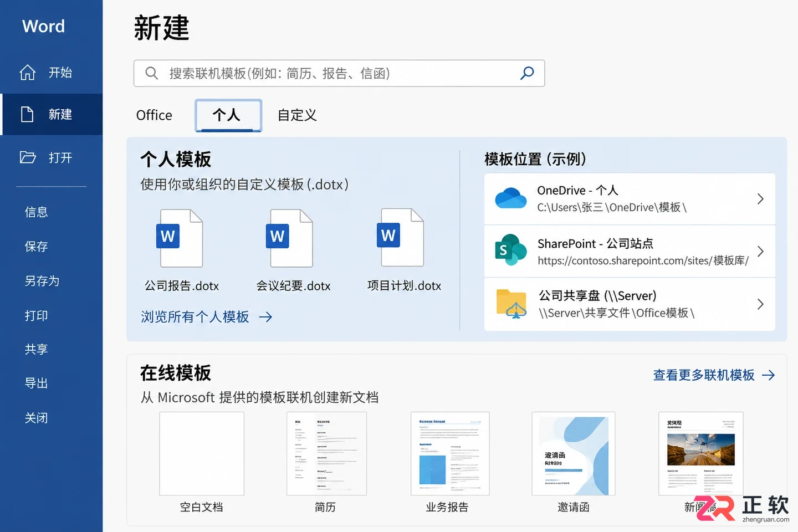Viewport: 798px width, 532px height.
Task: Open the 信息 menu item
Action: pyautogui.click(x=37, y=212)
